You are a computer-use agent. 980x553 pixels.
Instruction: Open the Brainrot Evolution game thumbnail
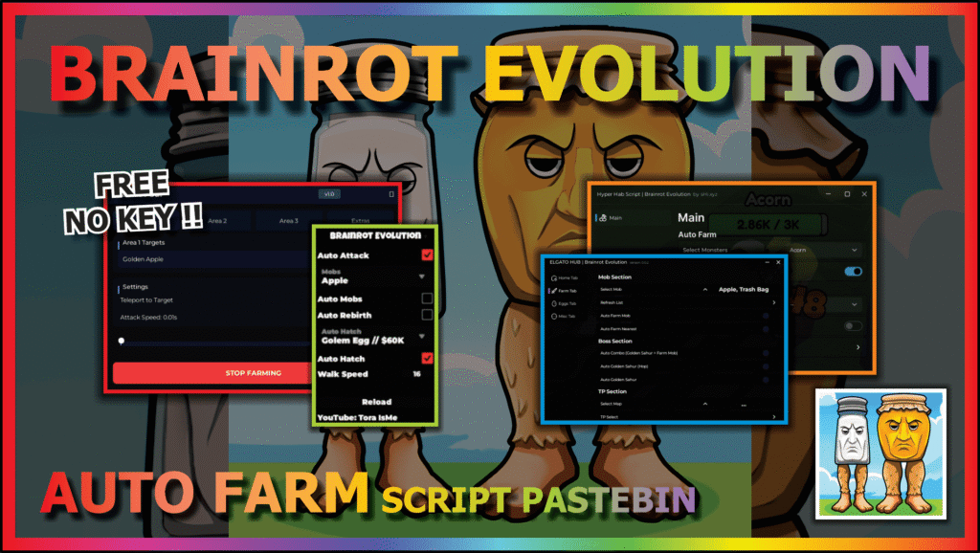[880, 454]
